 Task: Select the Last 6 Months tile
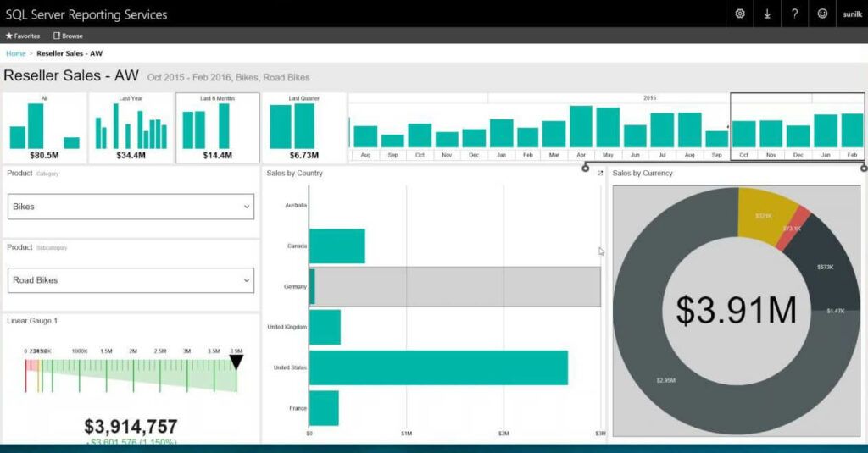point(217,128)
